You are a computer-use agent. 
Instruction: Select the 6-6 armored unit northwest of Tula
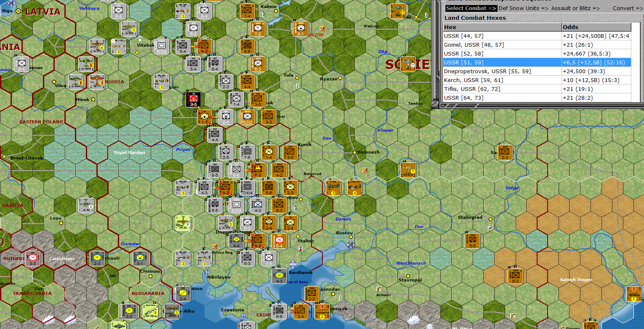point(246,46)
